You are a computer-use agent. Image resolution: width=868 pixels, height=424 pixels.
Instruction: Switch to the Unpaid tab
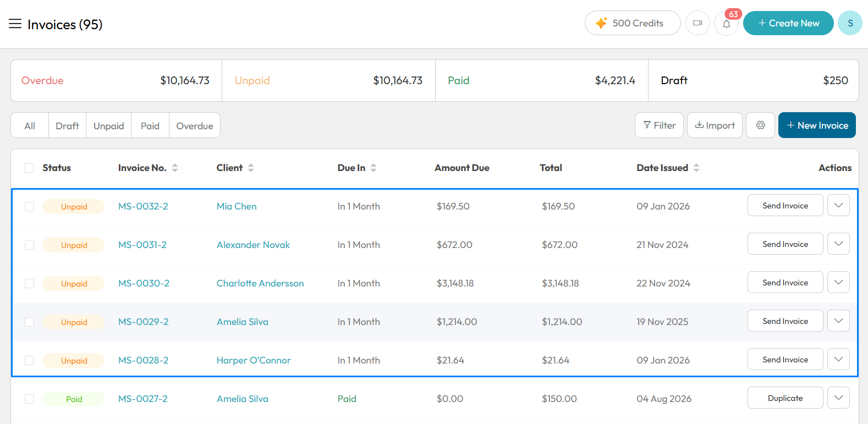pos(109,126)
